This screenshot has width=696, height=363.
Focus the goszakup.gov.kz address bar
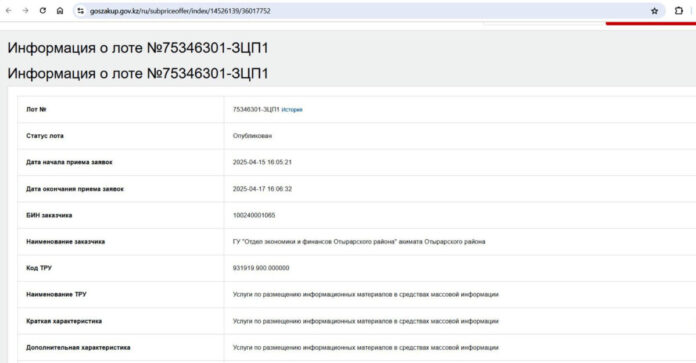tap(368, 11)
